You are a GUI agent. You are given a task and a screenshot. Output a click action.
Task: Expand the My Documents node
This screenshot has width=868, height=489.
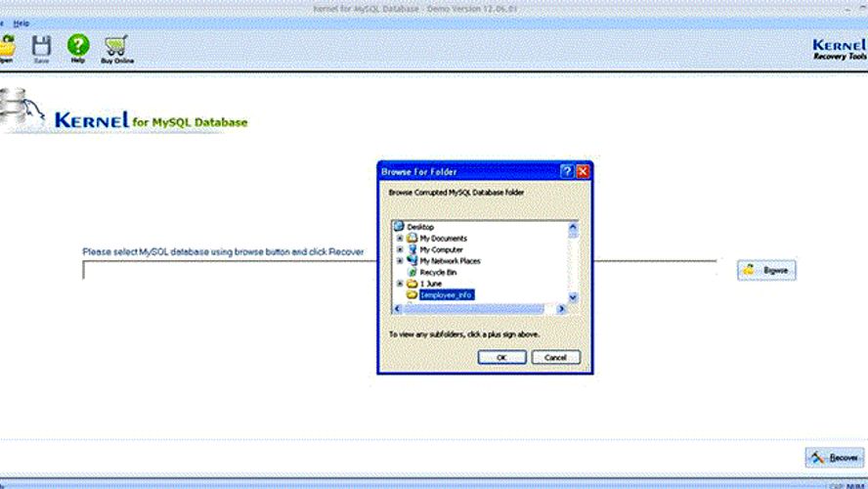(x=400, y=238)
